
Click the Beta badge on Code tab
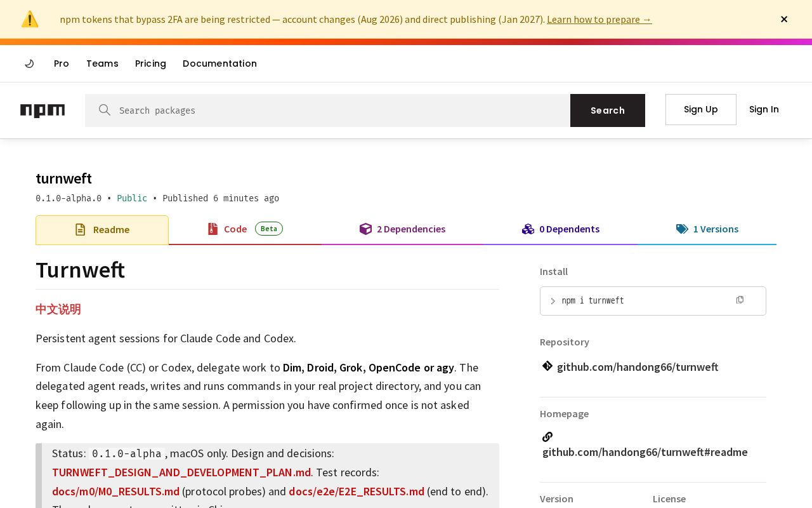[269, 229]
